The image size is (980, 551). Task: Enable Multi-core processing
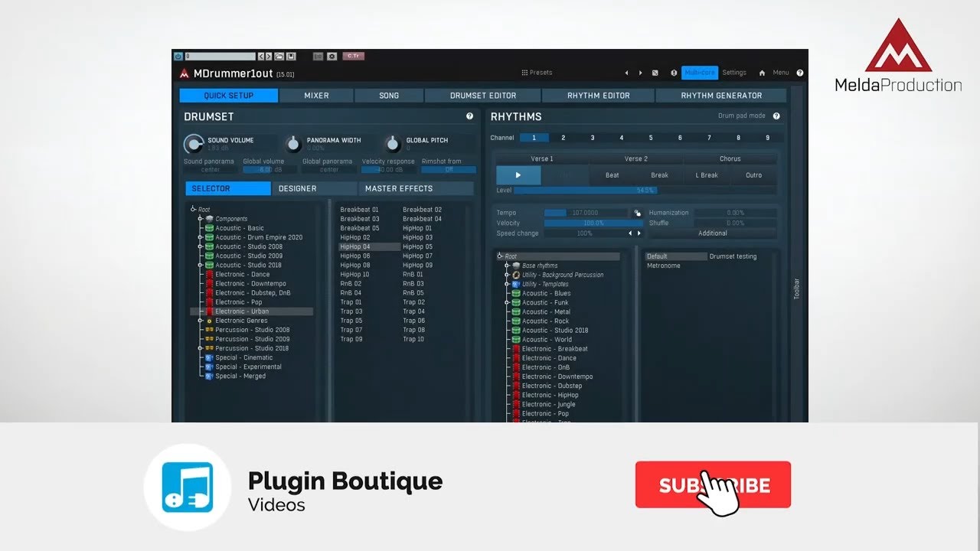[699, 72]
